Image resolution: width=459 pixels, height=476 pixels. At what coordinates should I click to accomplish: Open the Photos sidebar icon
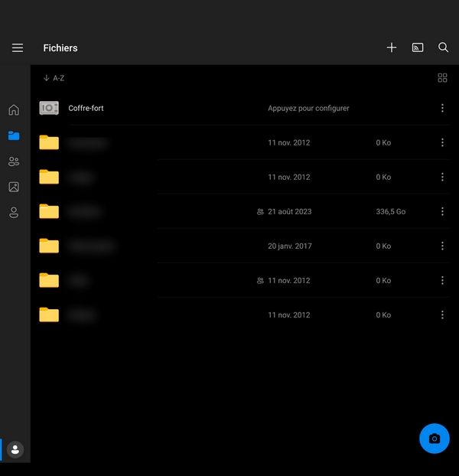[14, 187]
